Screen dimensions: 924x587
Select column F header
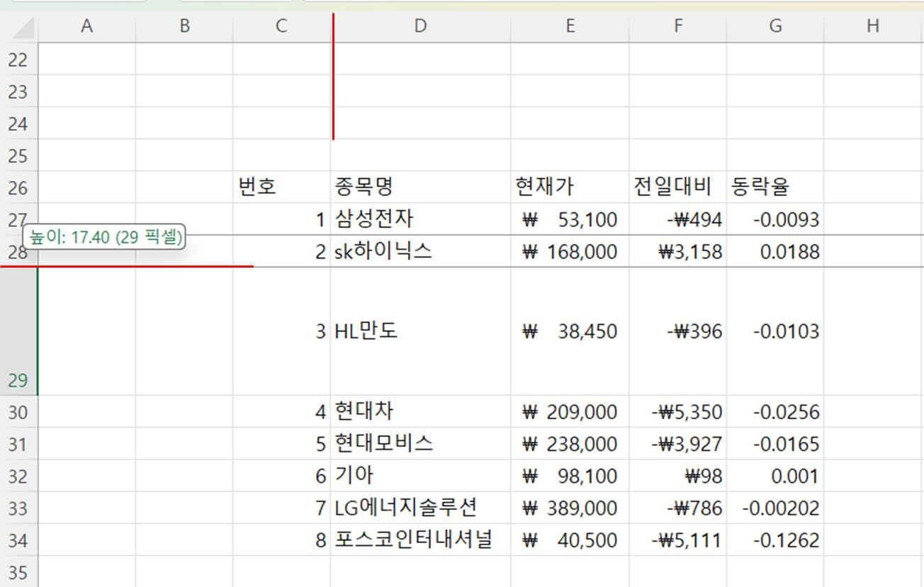pyautogui.click(x=677, y=27)
